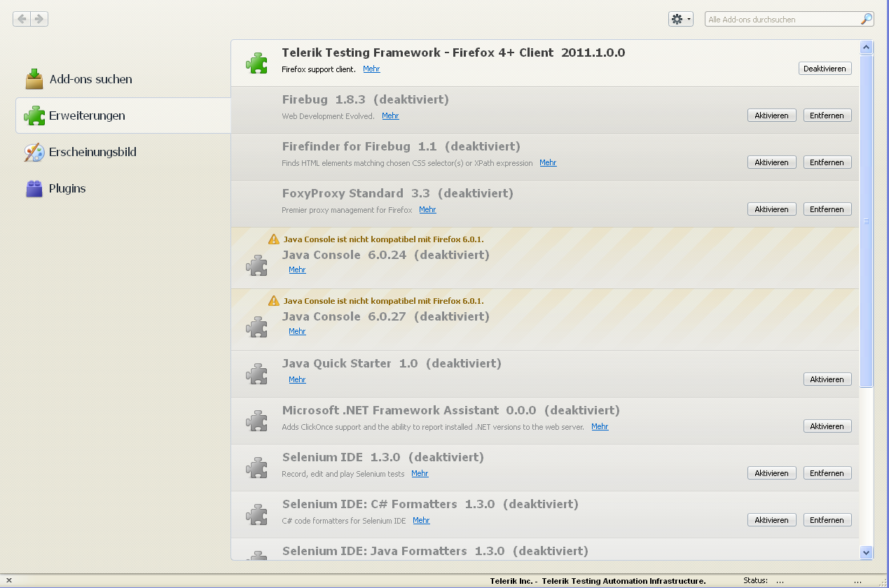Click Microsoft .NET Framework Assistant puzzle icon
Image resolution: width=889 pixels, height=588 pixels.
point(256,421)
